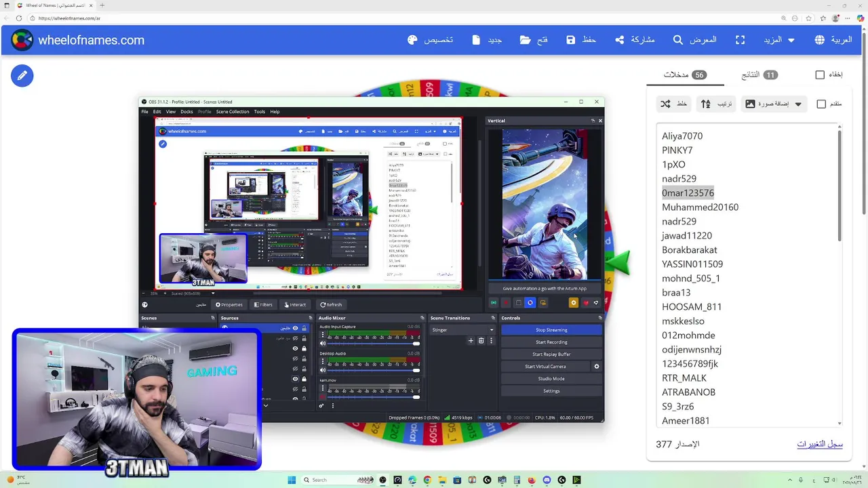
Task: Switch to the results tab (النتائج)
Action: pos(759,75)
